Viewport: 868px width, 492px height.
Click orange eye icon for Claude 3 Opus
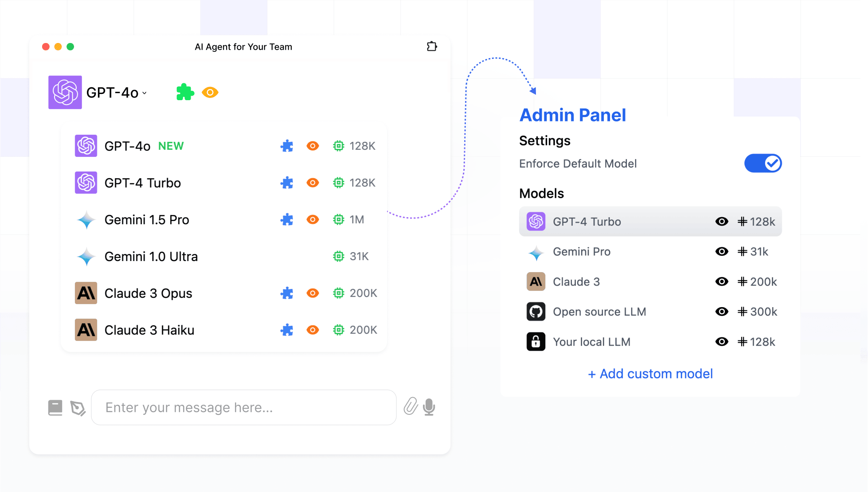point(313,293)
